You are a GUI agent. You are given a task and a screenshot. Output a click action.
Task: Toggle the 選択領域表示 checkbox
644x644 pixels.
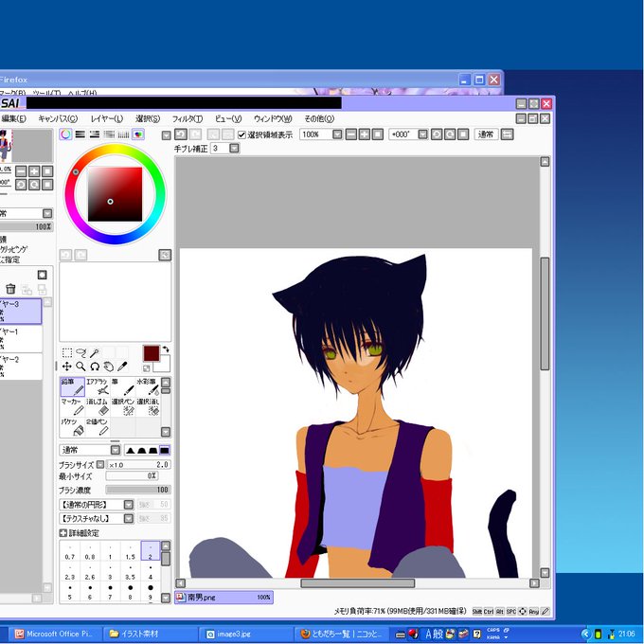coord(241,134)
